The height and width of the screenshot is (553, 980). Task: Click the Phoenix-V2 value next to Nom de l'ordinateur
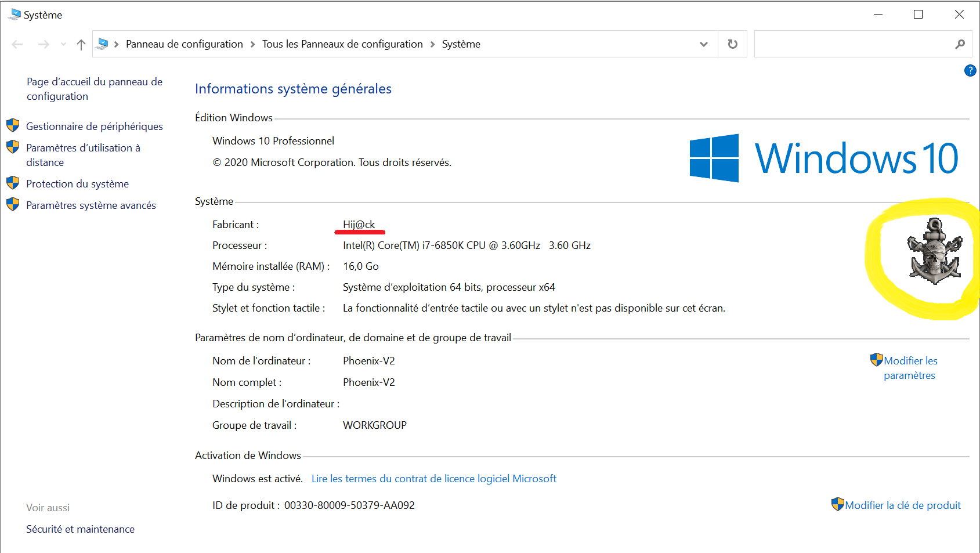(369, 360)
